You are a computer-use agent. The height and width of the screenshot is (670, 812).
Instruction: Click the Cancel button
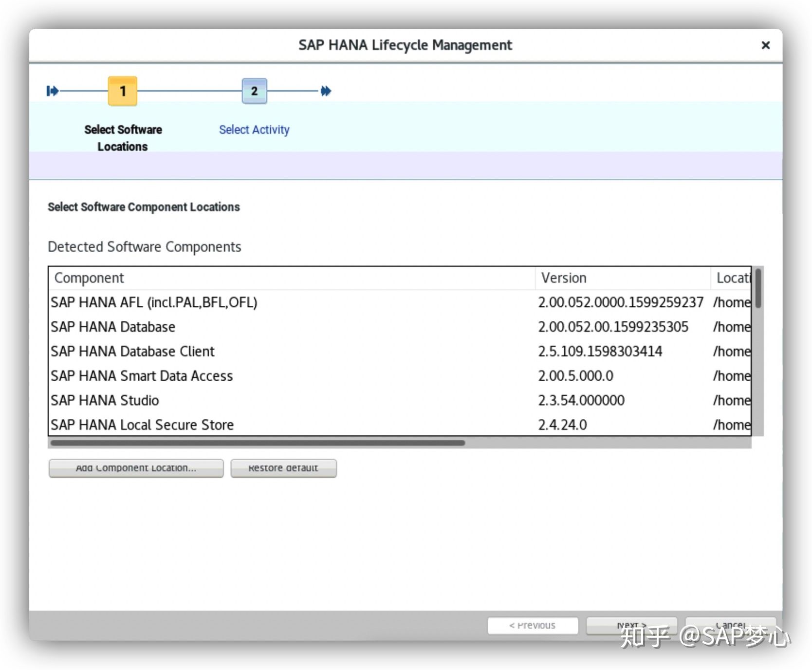coord(730,625)
